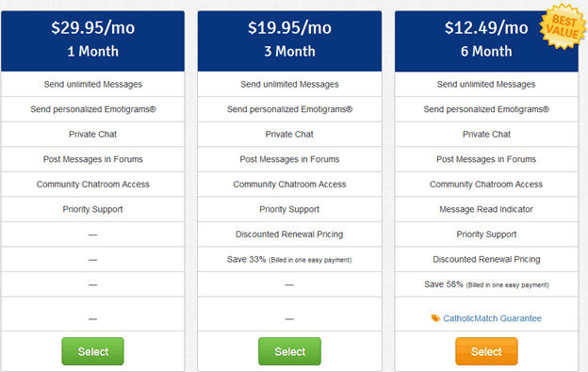Click Send personalized Emotigrams in 6 Month column
Screen dimensions: 588x372
[x=486, y=109]
